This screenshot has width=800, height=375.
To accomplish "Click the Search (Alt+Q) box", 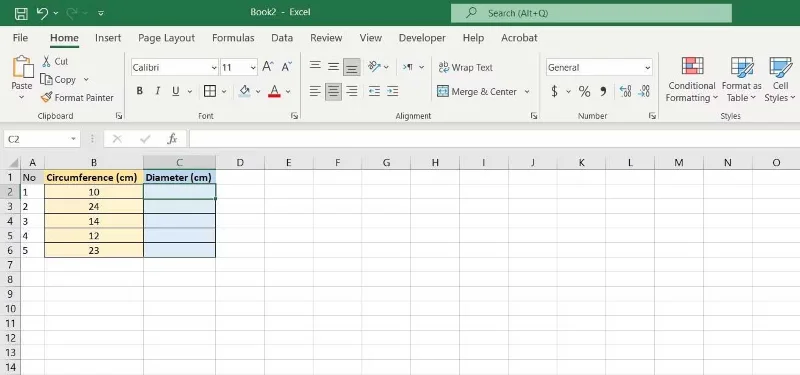I will [x=591, y=13].
